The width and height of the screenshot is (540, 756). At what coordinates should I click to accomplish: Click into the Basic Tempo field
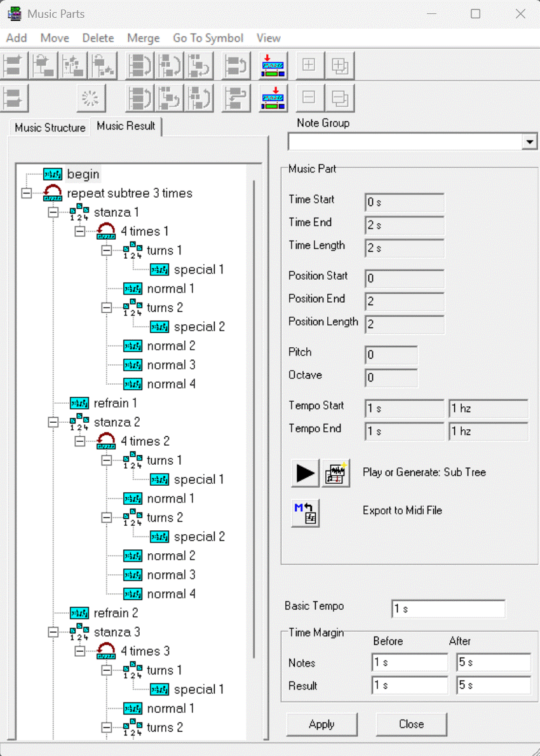click(x=448, y=609)
